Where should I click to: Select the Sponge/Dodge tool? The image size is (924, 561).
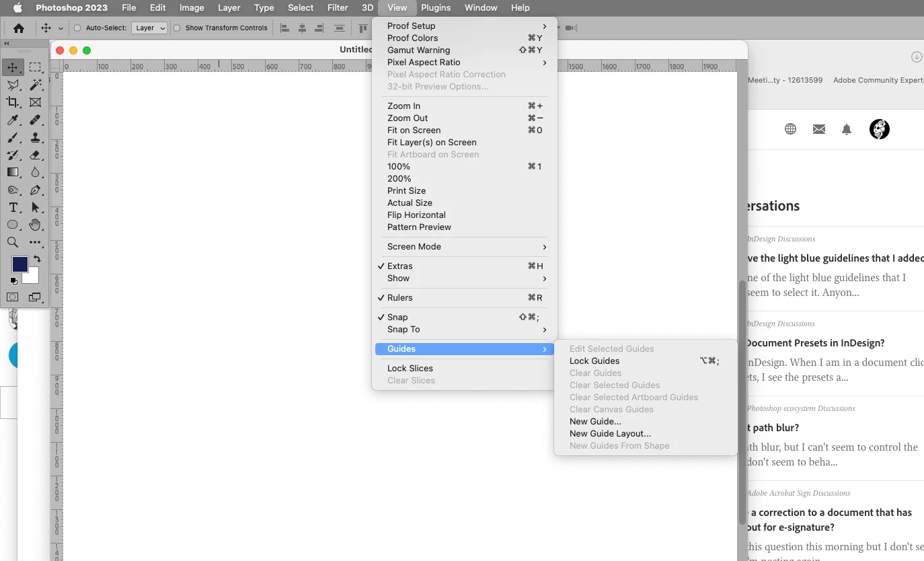[13, 190]
